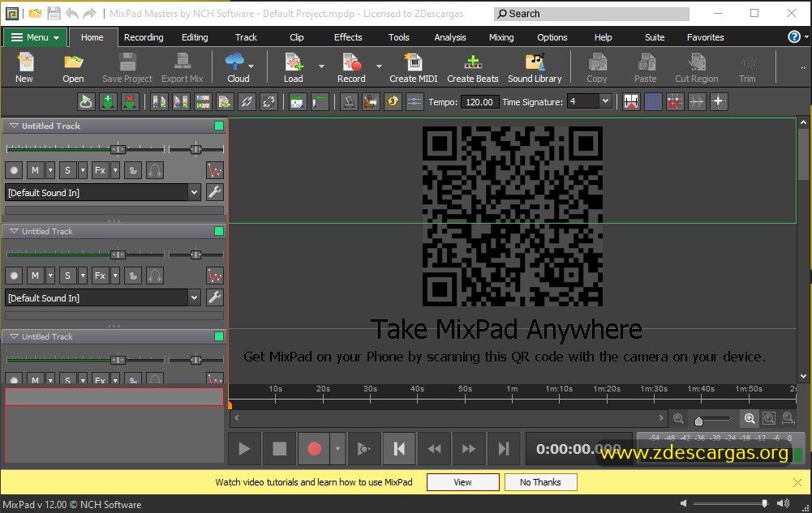The height and width of the screenshot is (513, 812).
Task: Click the Tempo value field
Action: click(479, 102)
